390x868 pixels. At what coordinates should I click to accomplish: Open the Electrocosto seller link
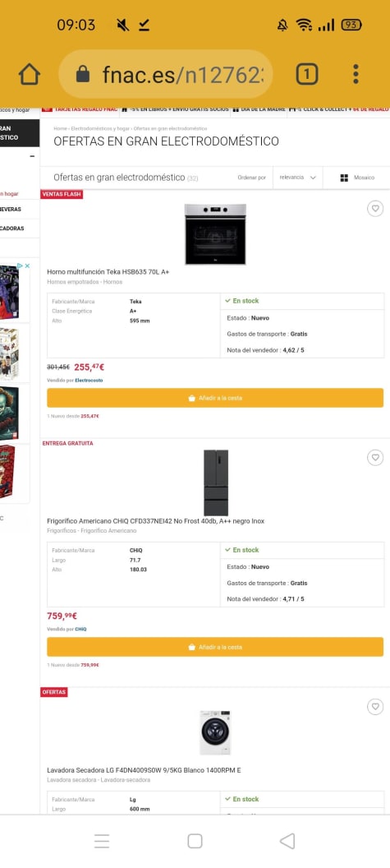[x=89, y=381]
